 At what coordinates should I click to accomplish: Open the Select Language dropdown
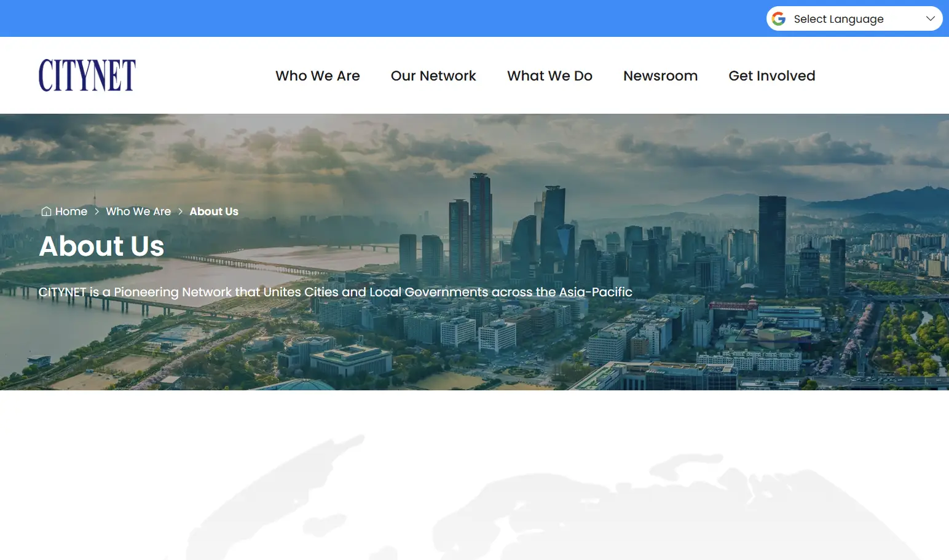point(838,19)
